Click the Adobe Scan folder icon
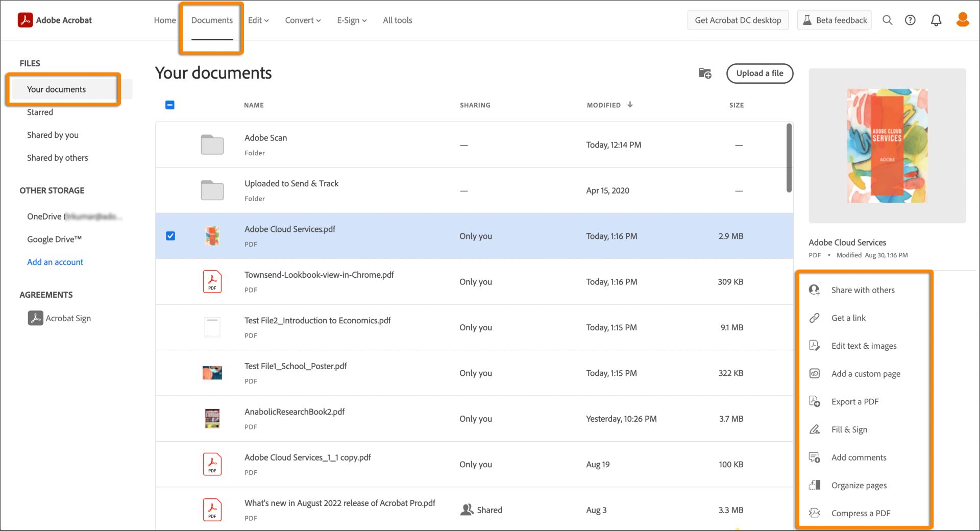The height and width of the screenshot is (531, 980). pyautogui.click(x=212, y=144)
